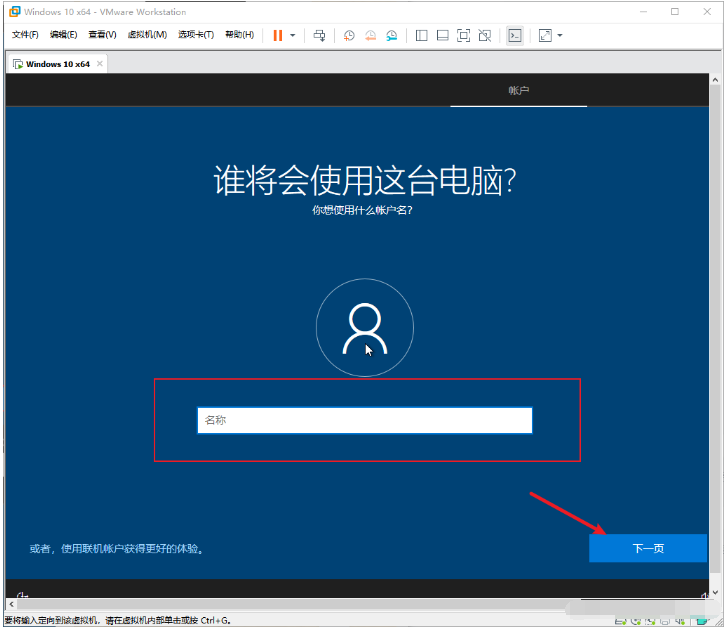Open the 选项卡(T) menu
727x630 pixels.
click(196, 35)
